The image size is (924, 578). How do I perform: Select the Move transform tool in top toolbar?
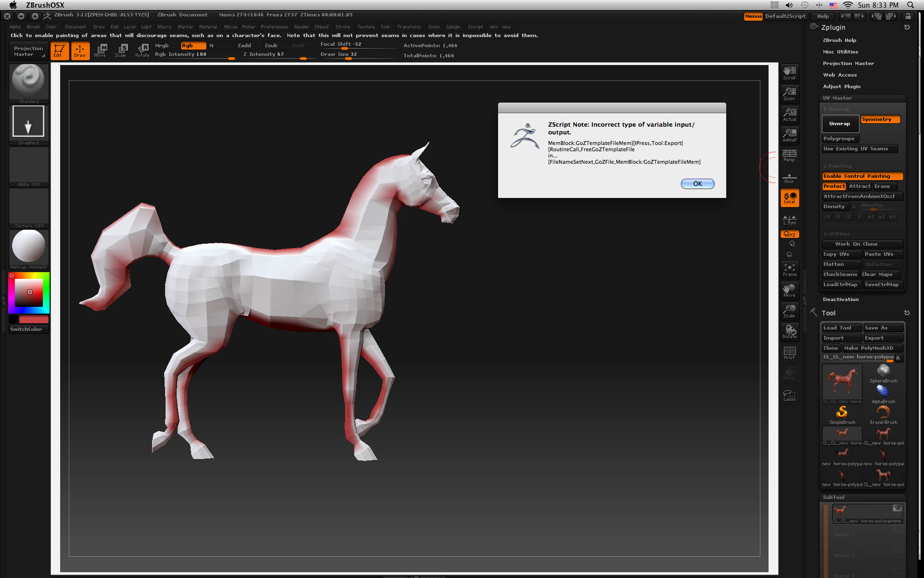click(100, 51)
